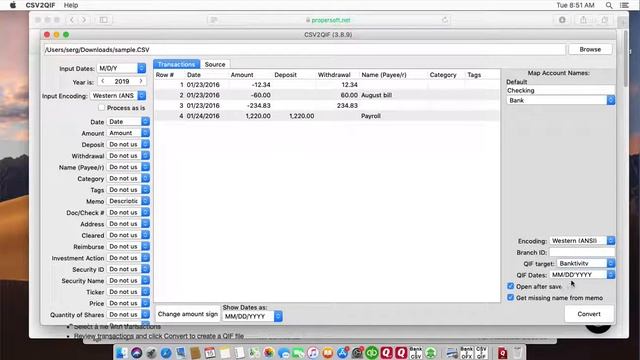
Task: Click the Browse button
Action: coord(590,49)
